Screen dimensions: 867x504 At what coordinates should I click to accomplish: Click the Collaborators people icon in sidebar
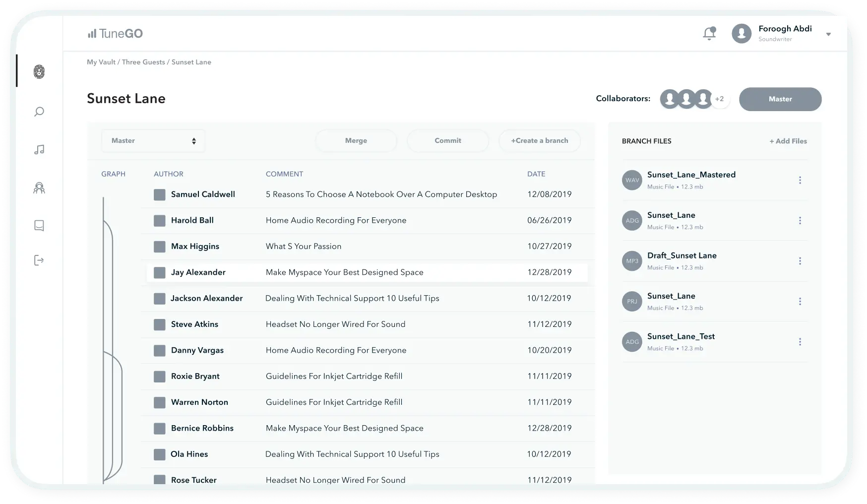pos(39,188)
